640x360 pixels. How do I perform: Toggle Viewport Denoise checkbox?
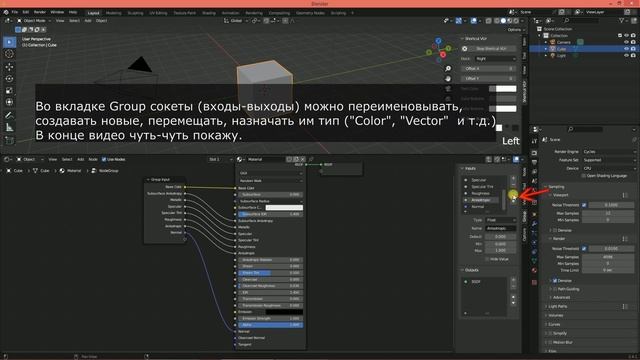[x=555, y=231]
